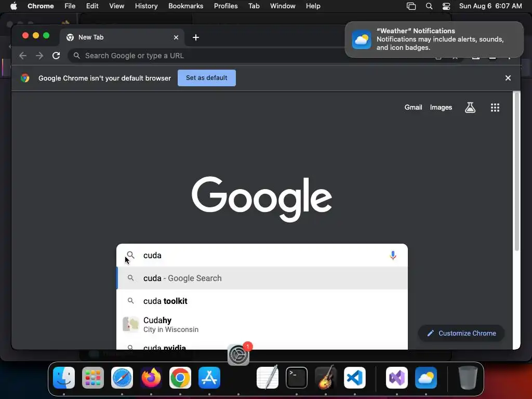Open the View menu

click(x=117, y=6)
